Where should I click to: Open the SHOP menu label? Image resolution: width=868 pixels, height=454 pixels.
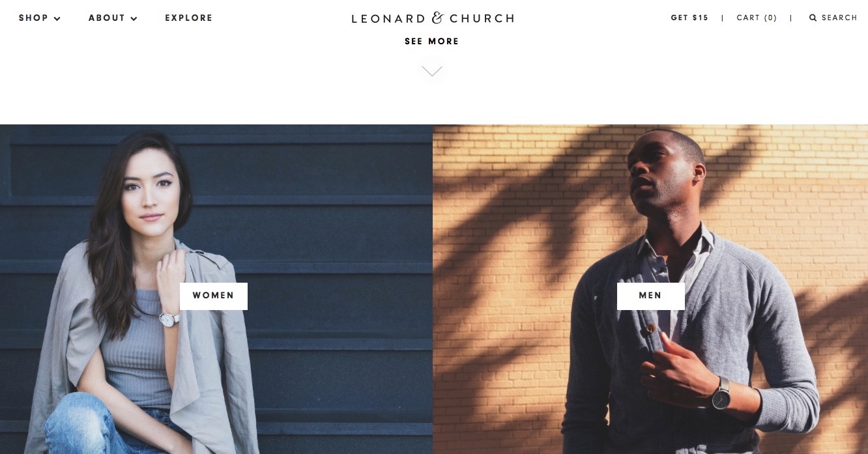click(x=33, y=18)
